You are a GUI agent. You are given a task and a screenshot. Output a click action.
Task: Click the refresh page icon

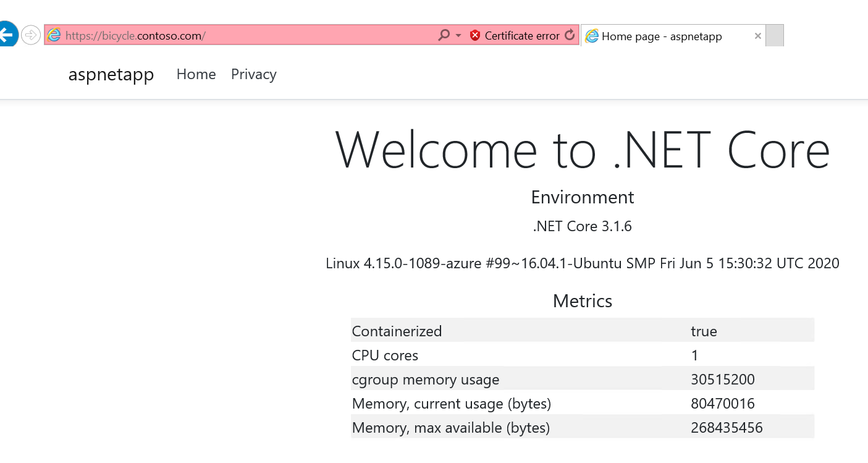tap(568, 35)
